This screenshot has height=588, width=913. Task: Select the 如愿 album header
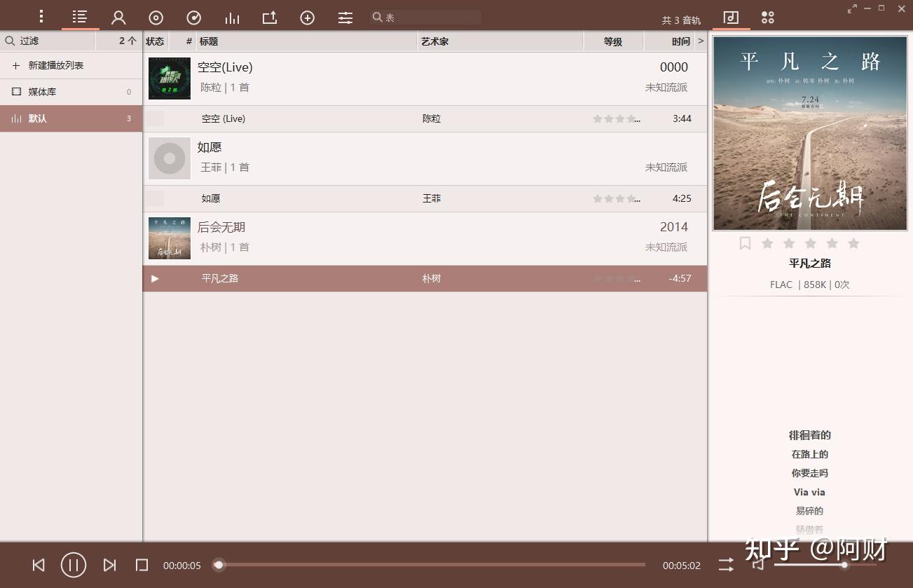click(x=425, y=158)
